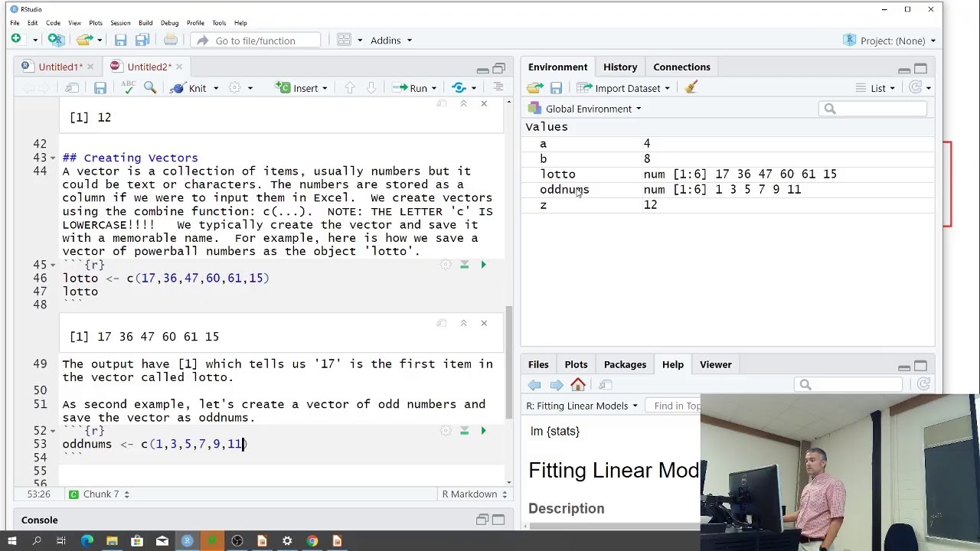Show document outline icon
Viewport: 980px width, 551px height.
click(x=498, y=88)
